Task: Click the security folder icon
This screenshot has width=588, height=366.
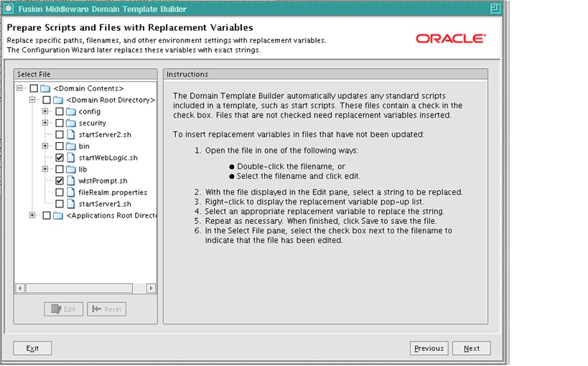Action: click(x=71, y=123)
